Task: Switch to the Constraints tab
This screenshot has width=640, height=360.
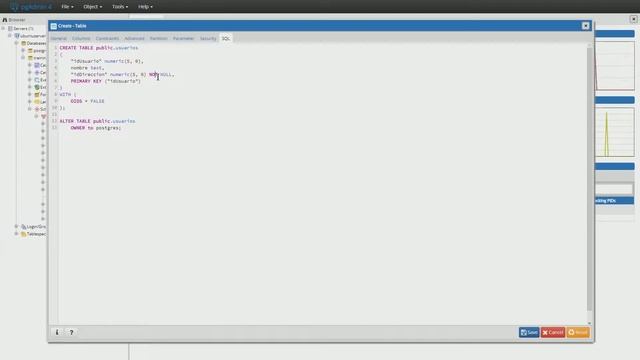Action: point(107,38)
